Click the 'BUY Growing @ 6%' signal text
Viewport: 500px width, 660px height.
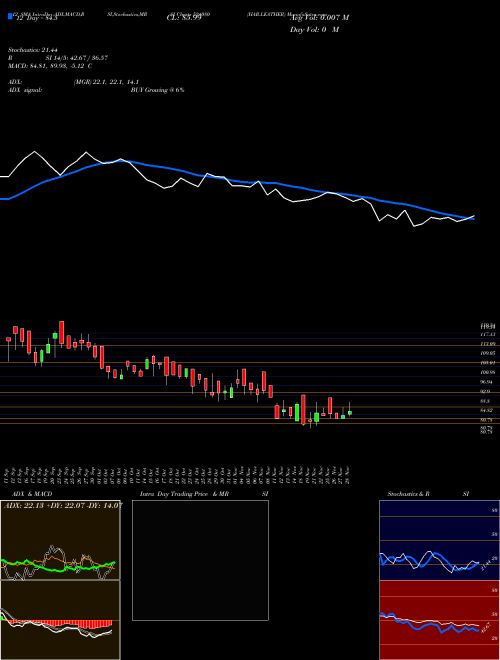[x=157, y=90]
